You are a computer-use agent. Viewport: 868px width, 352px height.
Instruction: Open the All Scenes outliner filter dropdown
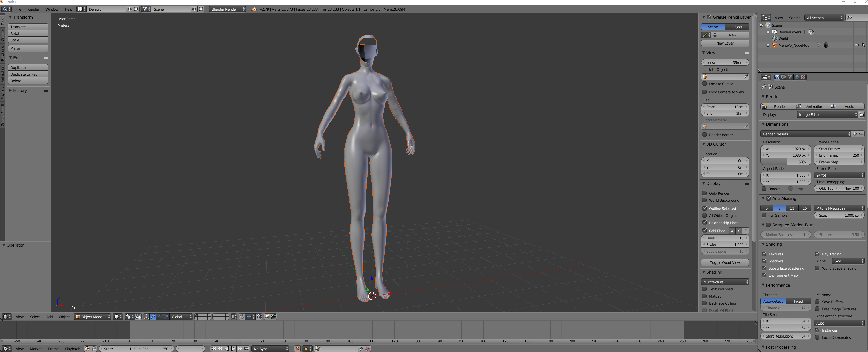[824, 18]
